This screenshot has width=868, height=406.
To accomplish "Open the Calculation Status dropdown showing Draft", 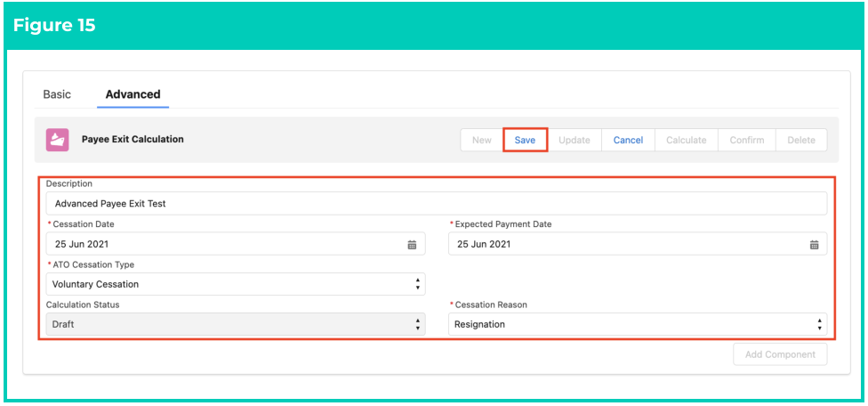I will coord(236,324).
